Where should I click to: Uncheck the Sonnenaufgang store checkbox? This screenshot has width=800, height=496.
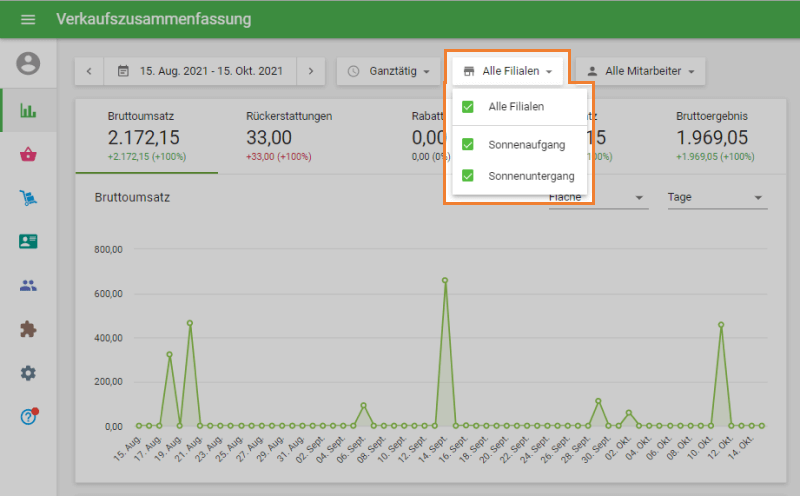[468, 144]
